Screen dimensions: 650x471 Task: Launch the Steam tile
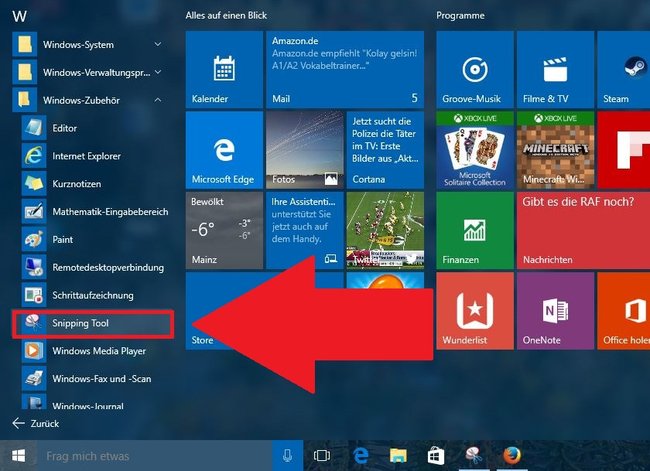click(x=623, y=69)
